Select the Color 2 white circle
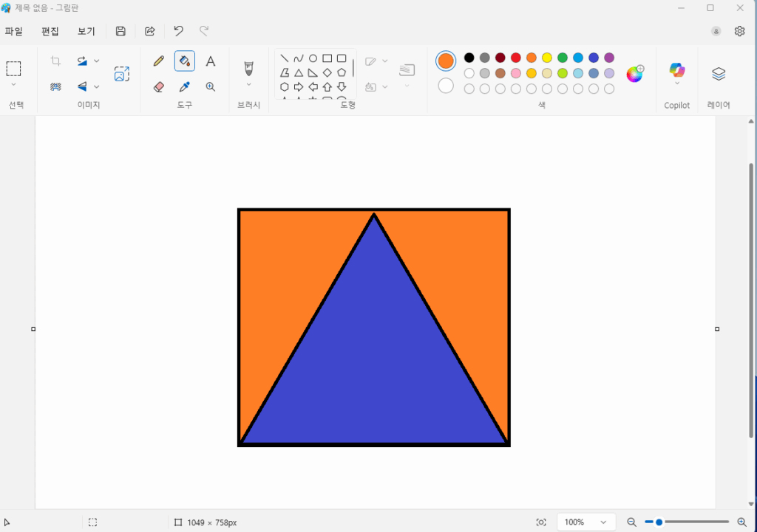The width and height of the screenshot is (757, 532). click(x=446, y=86)
